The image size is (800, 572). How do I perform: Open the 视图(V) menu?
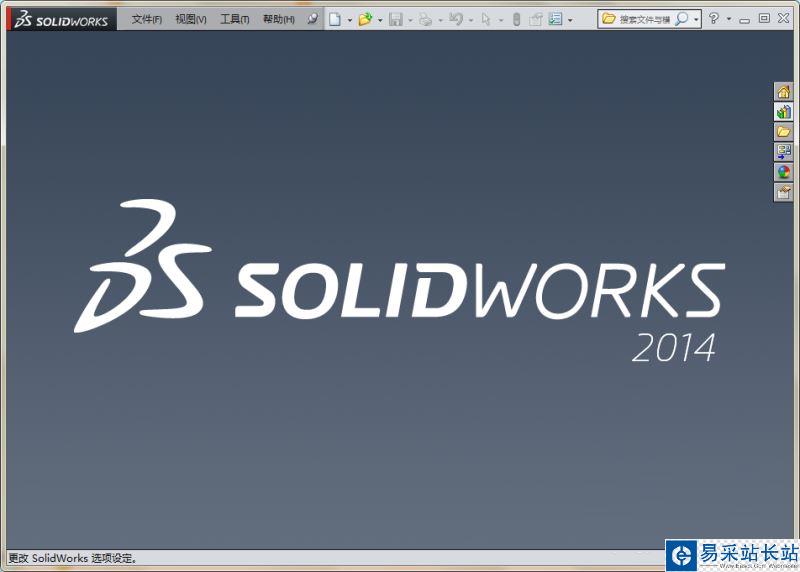click(x=191, y=19)
